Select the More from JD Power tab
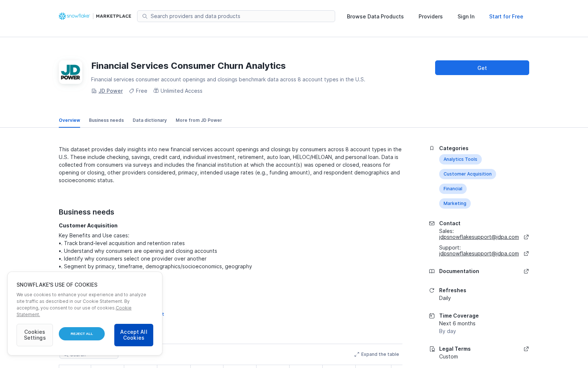Viewport: 588px width, 368px height. pyautogui.click(x=199, y=120)
